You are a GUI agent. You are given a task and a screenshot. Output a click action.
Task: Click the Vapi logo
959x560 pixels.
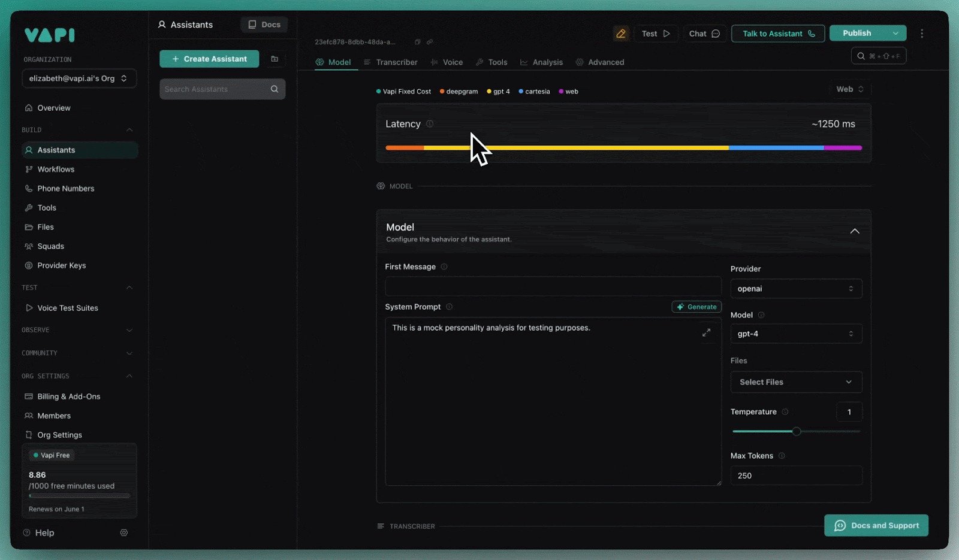pyautogui.click(x=50, y=35)
